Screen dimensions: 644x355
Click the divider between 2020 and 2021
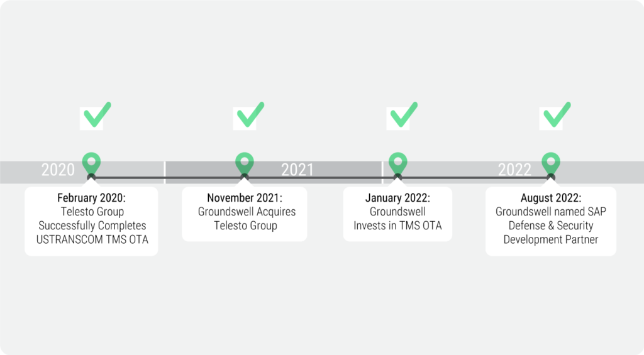165,172
